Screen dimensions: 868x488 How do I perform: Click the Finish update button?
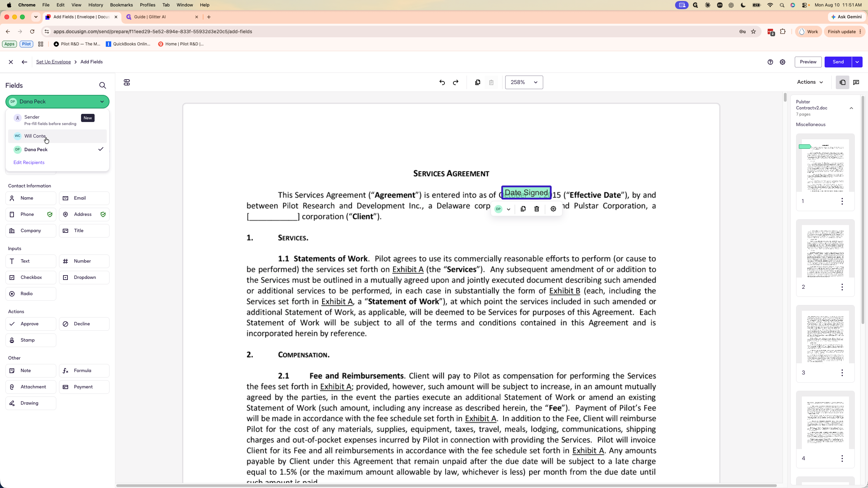click(x=845, y=32)
